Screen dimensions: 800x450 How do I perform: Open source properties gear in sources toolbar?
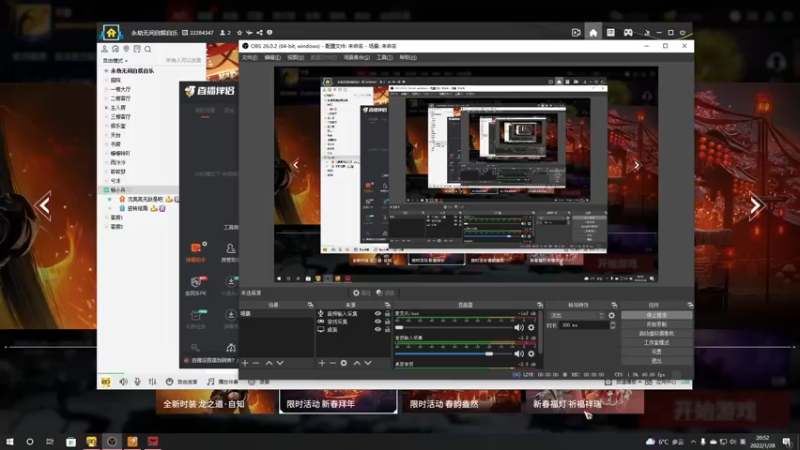click(x=344, y=363)
